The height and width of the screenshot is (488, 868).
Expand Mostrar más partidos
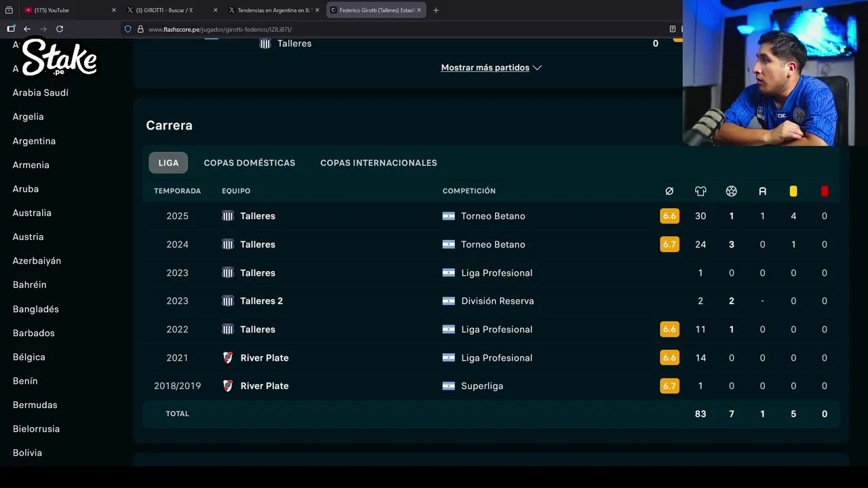[x=491, y=68]
